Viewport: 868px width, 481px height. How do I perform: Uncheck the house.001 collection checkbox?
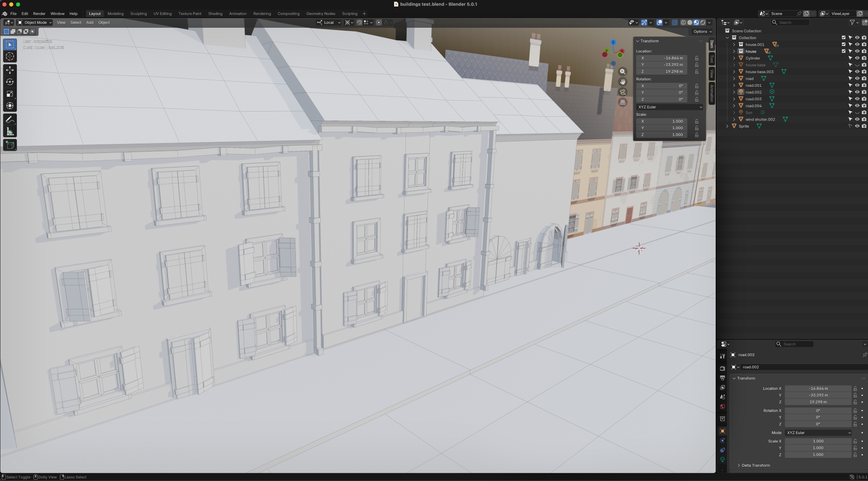[844, 44]
